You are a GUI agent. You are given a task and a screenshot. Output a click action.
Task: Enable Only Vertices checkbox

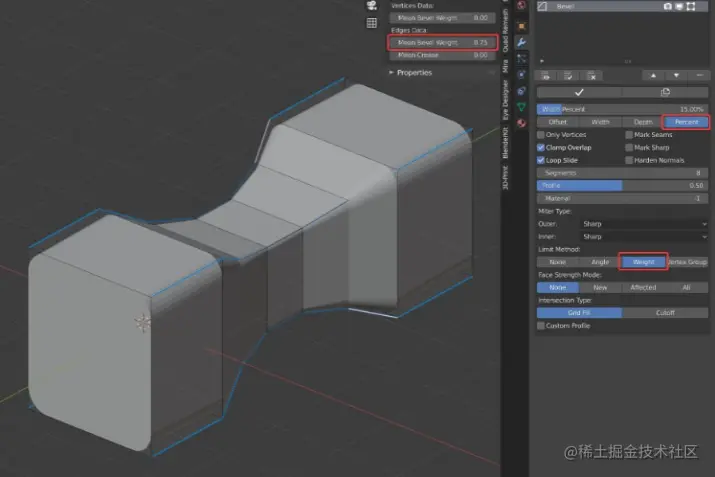541,135
